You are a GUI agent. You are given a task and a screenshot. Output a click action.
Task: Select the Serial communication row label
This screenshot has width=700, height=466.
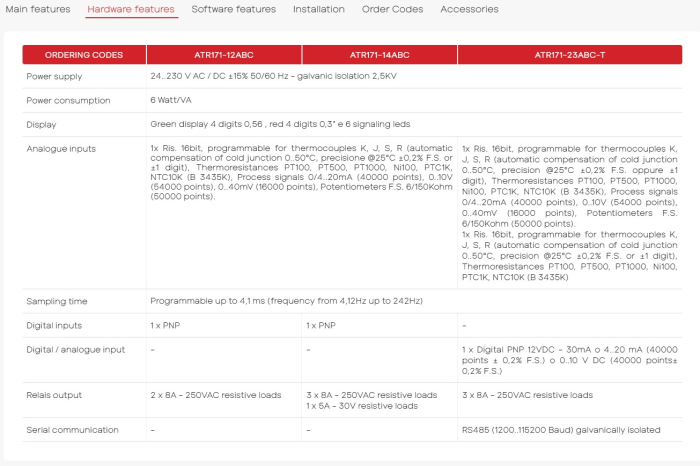click(72, 430)
